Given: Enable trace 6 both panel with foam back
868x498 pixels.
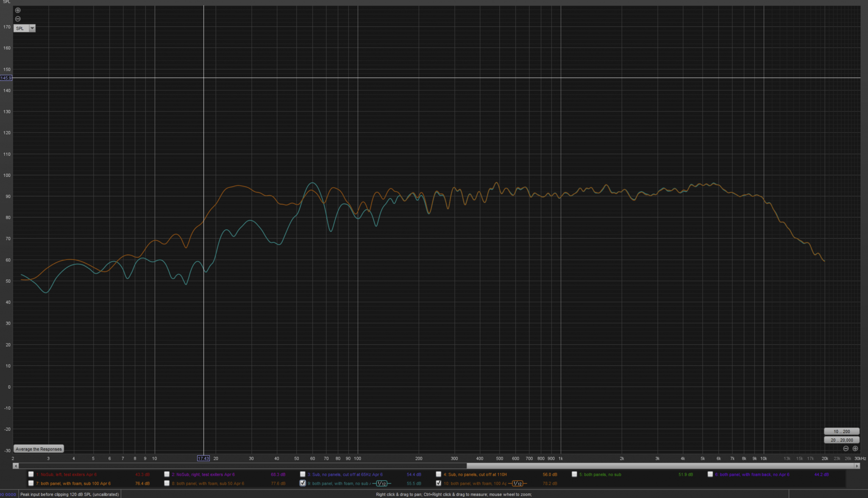Looking at the screenshot, I should pyautogui.click(x=710, y=474).
